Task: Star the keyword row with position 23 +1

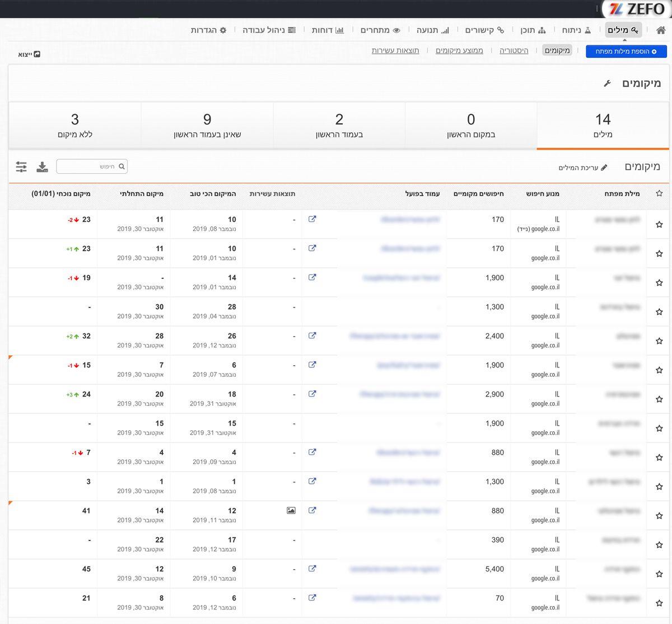Action: [x=659, y=254]
